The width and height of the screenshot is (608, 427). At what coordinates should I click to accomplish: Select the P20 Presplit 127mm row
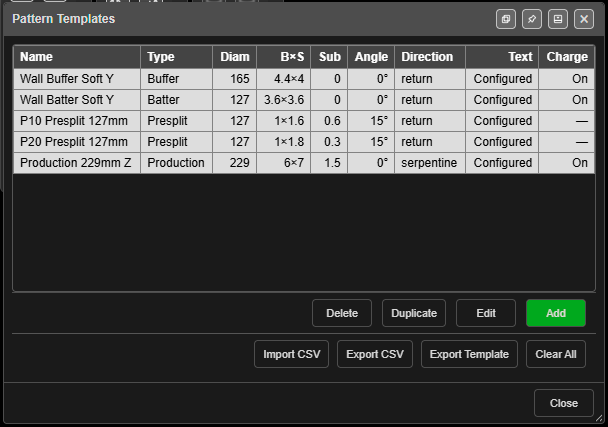tap(304, 142)
